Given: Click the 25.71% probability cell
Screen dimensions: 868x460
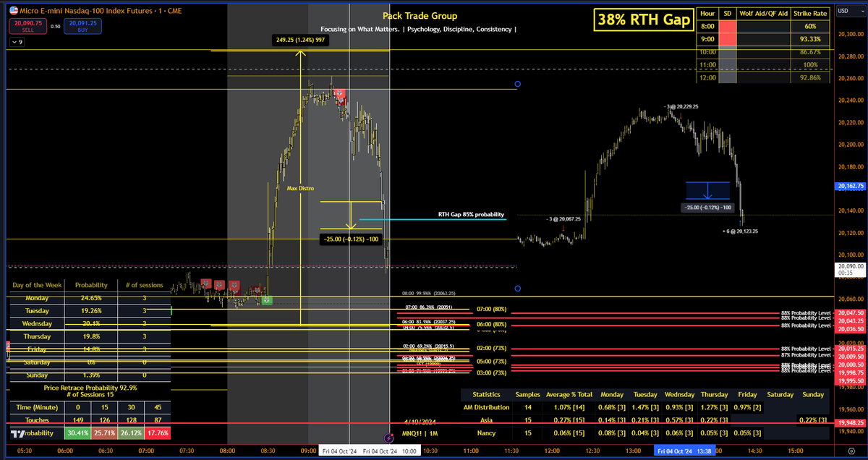Looking at the screenshot, I should click(x=104, y=434).
